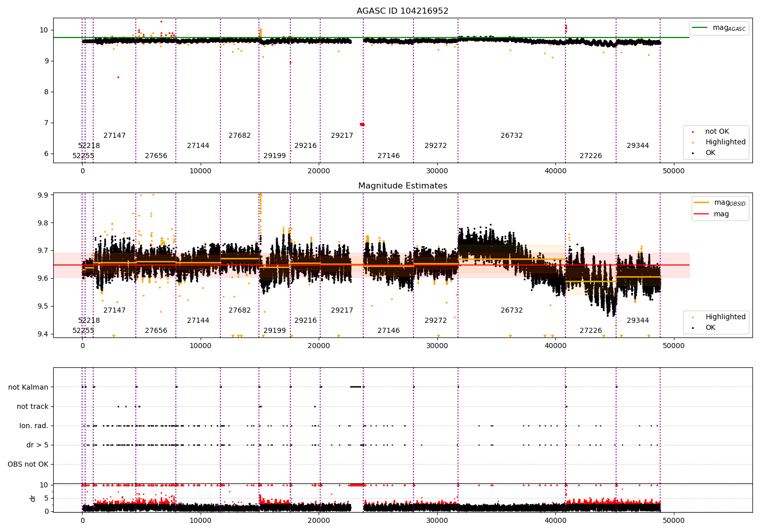The image size is (760, 532).
Task: Click obsid label 29216 in the Magnitude Estimates plot
Action: [306, 320]
